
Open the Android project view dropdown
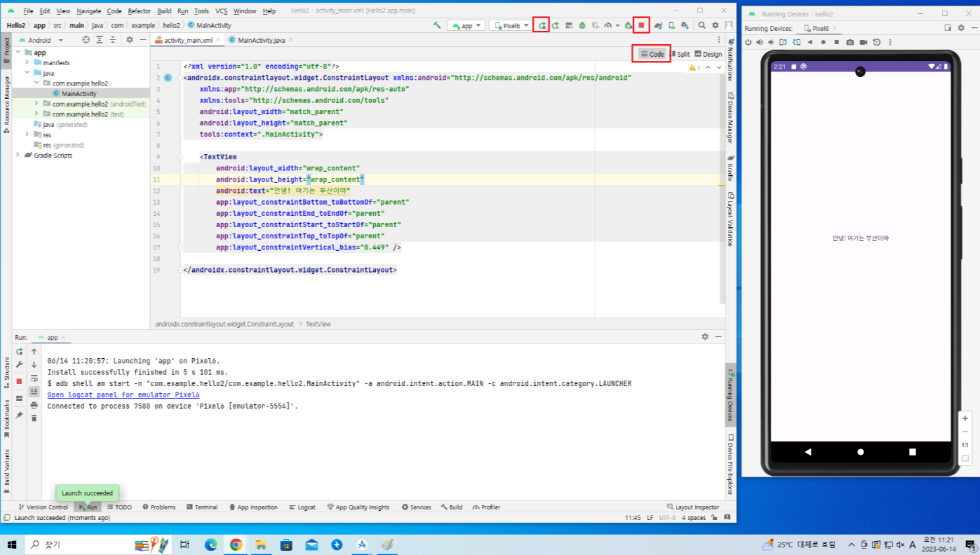[42, 40]
